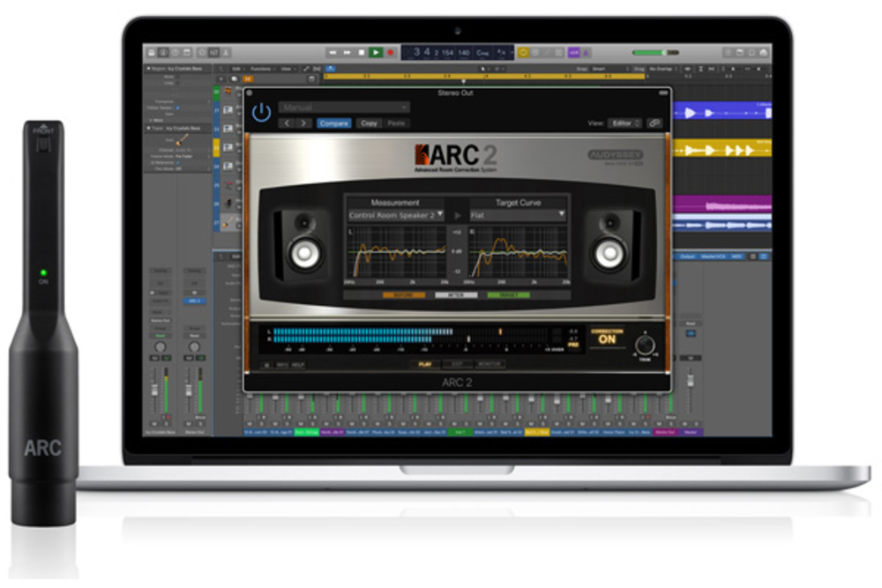
Task: Check the Loop checkbox in Region inspector
Action: tap(178, 83)
